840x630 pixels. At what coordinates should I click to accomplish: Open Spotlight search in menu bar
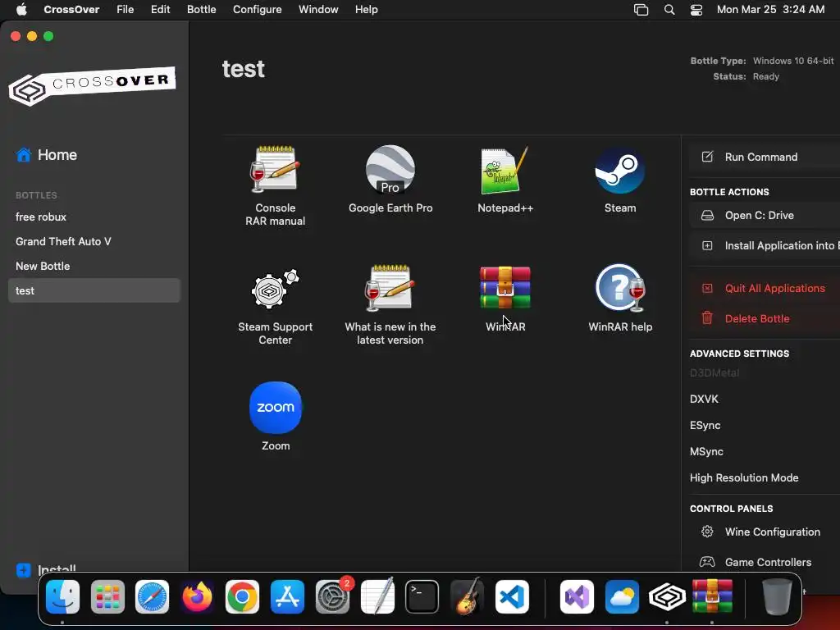(x=669, y=10)
